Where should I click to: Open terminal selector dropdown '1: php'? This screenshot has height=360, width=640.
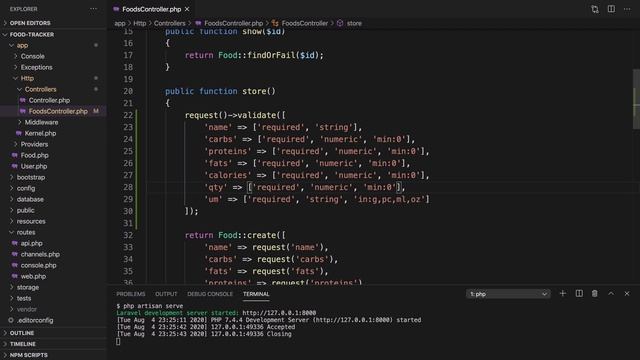(x=508, y=294)
